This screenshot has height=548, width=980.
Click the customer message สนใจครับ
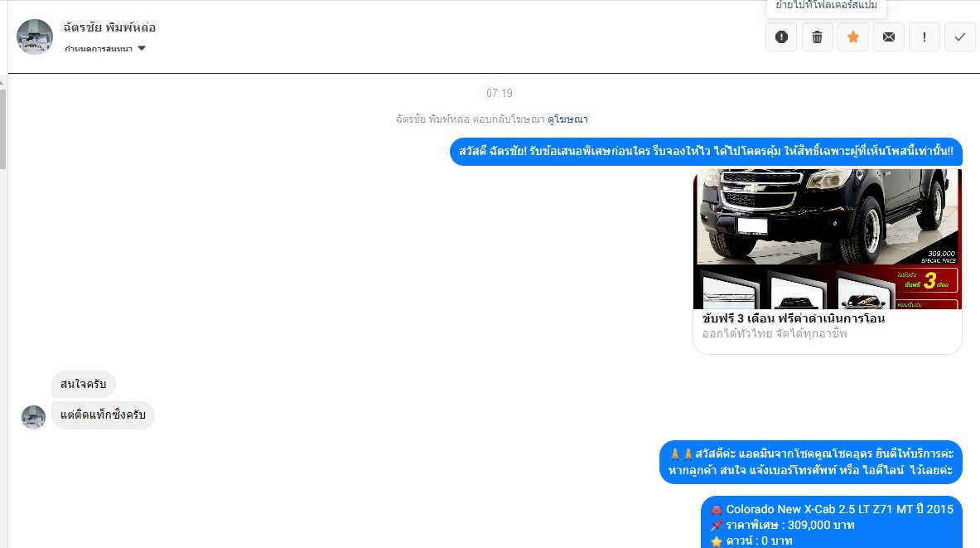(x=83, y=384)
